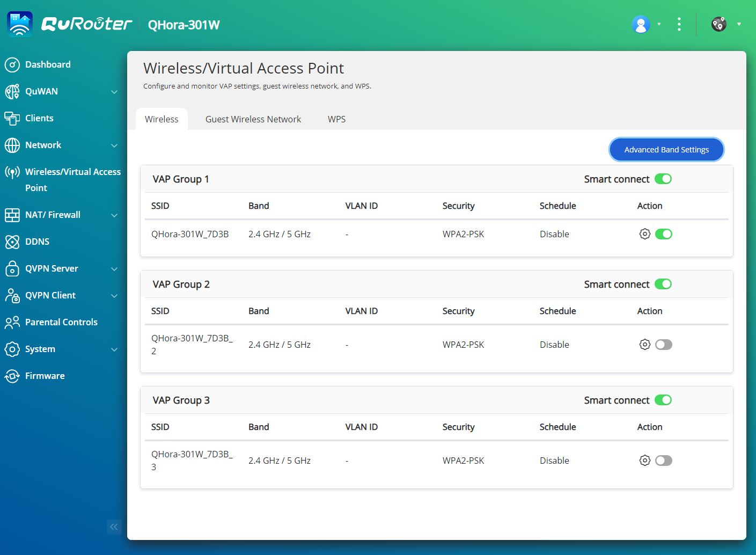Viewport: 756px width, 555px height.
Task: Click the band value in VAP Group 2
Action: click(x=280, y=345)
